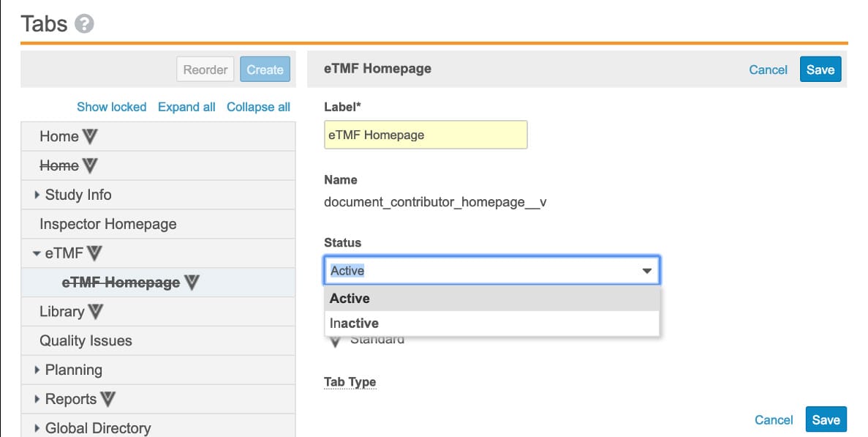Screen dimensions: 868x437
Task: Select the eTMF tab row
Action: click(x=159, y=253)
